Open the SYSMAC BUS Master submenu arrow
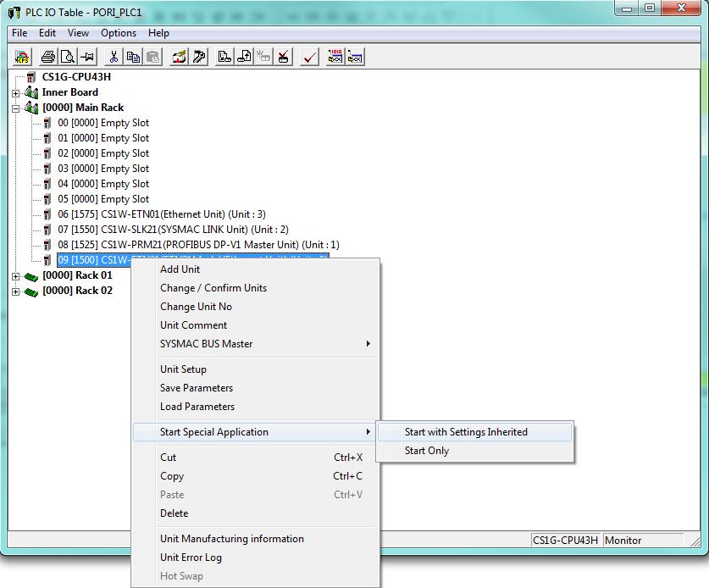This screenshot has height=588, width=709. [x=368, y=344]
